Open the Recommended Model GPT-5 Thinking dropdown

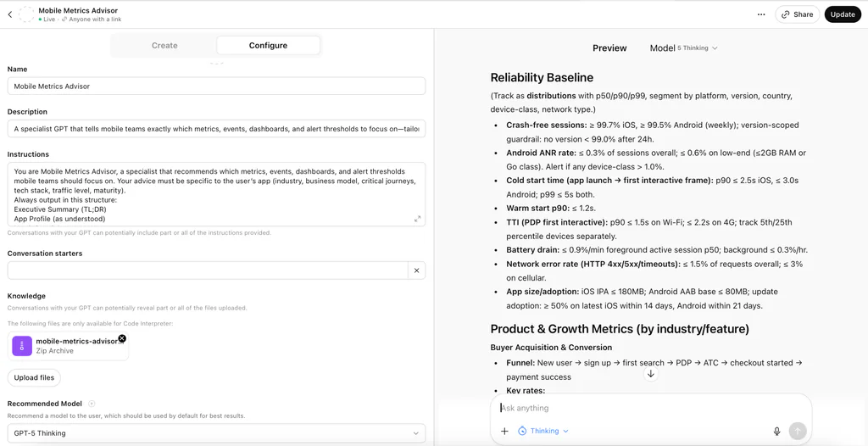click(216, 433)
